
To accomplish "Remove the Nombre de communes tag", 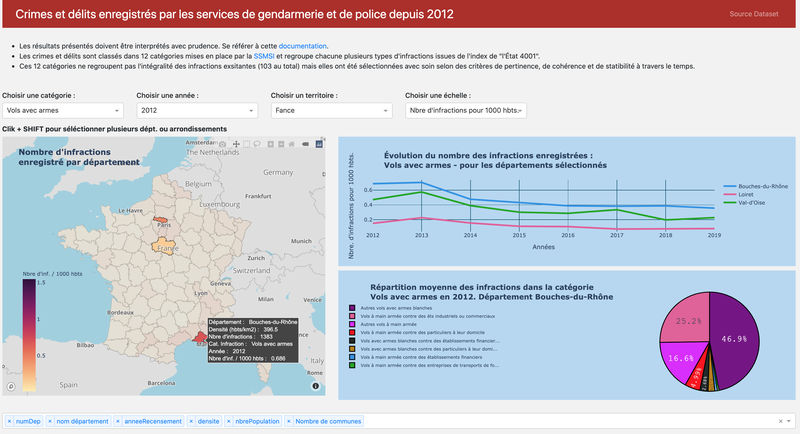I will tap(289, 421).
